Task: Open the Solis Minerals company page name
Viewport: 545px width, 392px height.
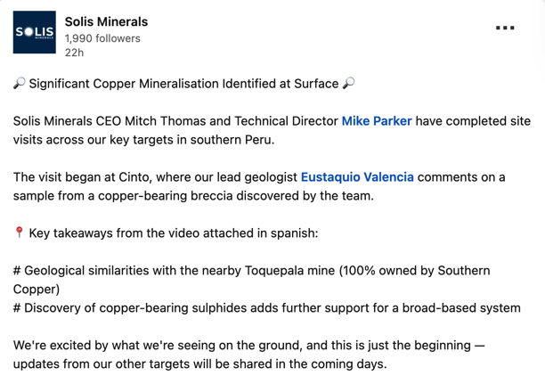Action: click(x=106, y=21)
